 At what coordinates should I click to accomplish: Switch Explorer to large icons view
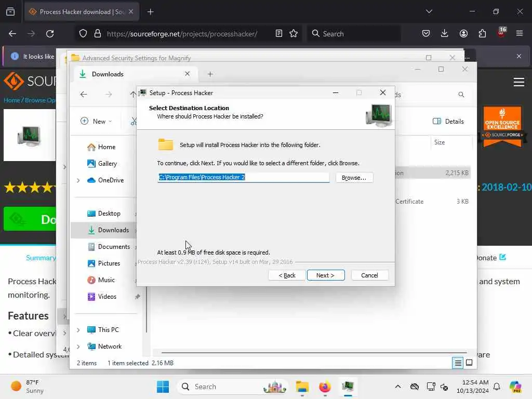coord(469,363)
